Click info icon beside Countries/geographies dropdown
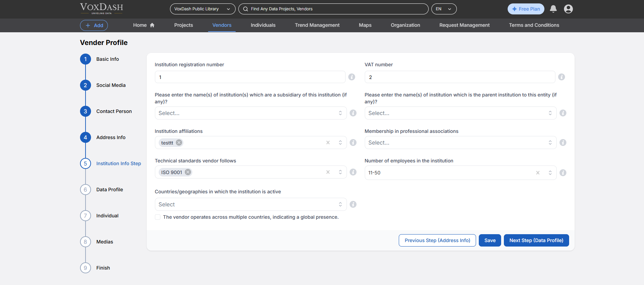644x285 pixels. [x=353, y=204]
